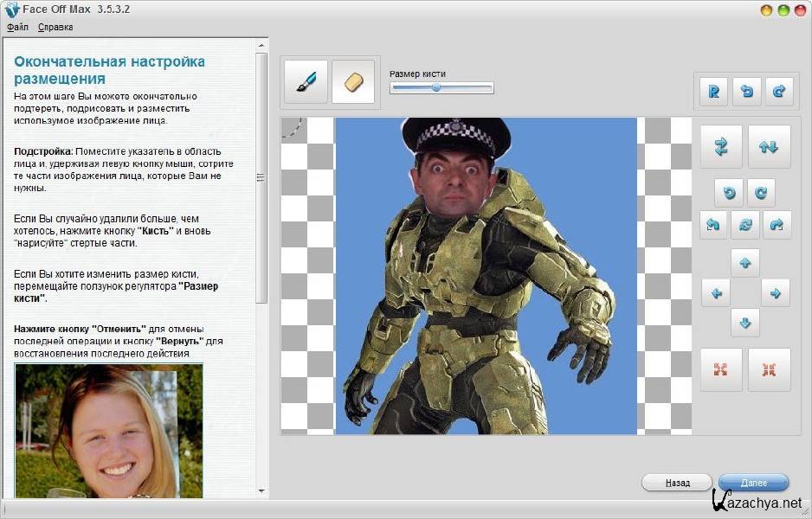This screenshot has height=519, width=812.
Task: Open the Справка menu
Action: [55, 27]
